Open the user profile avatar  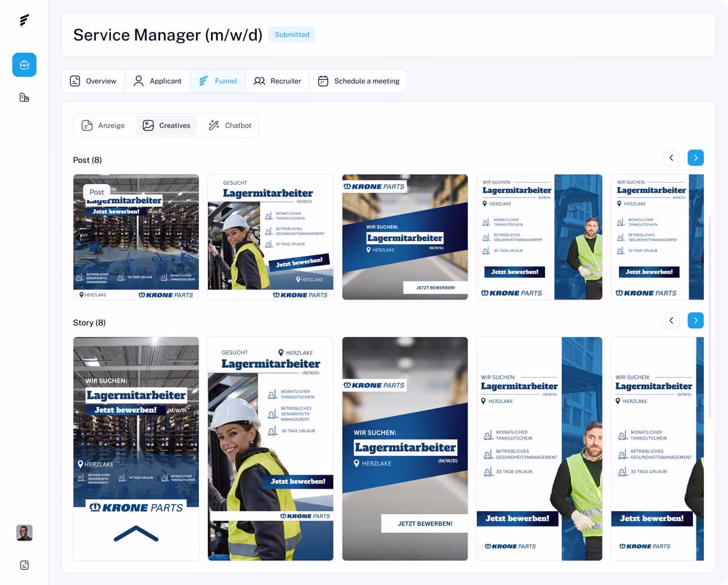point(24,533)
